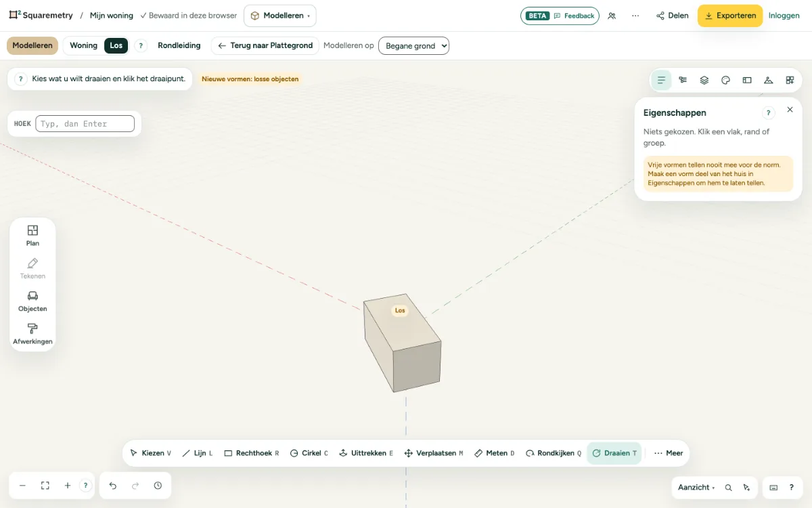Open the color palette panel icon
Image resolution: width=812 pixels, height=508 pixels.
tap(725, 80)
